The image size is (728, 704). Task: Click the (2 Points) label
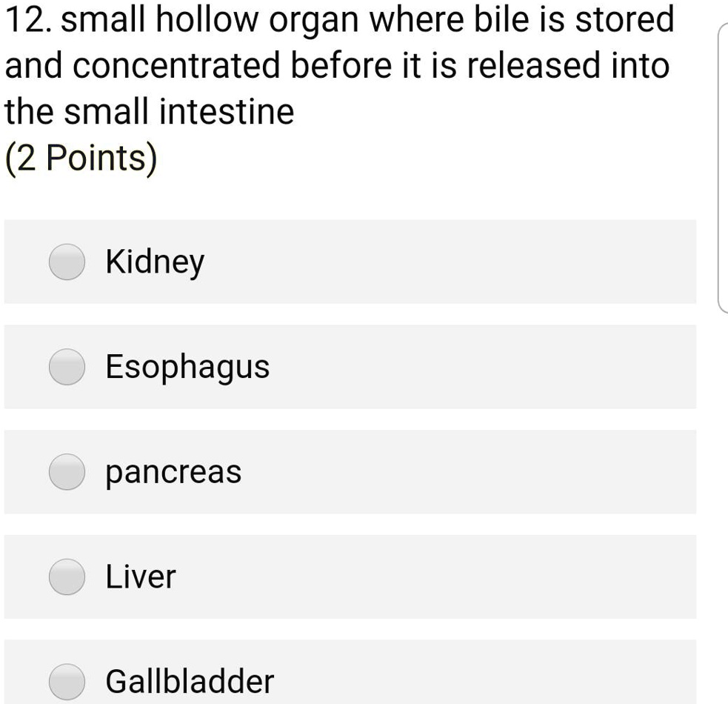(80, 156)
